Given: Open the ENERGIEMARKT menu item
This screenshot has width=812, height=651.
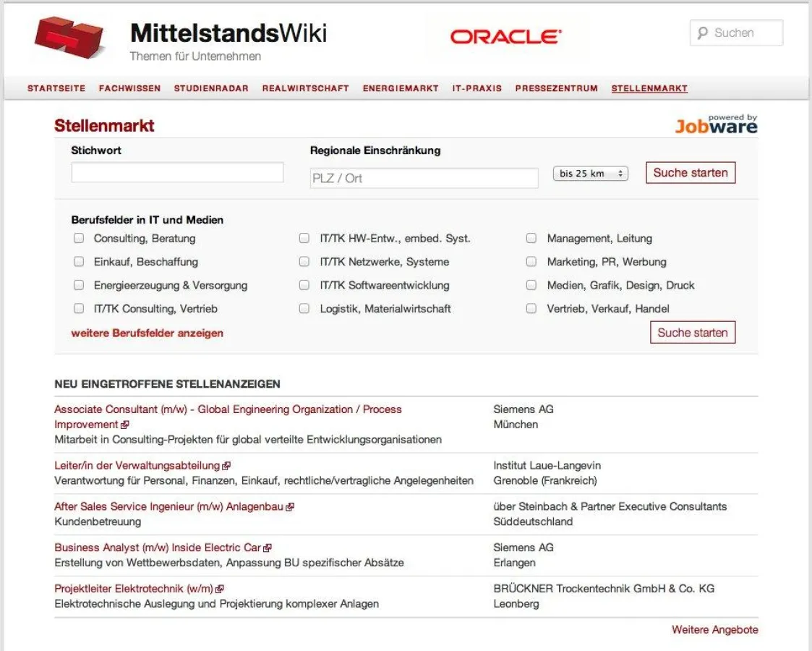Looking at the screenshot, I should coord(399,88).
